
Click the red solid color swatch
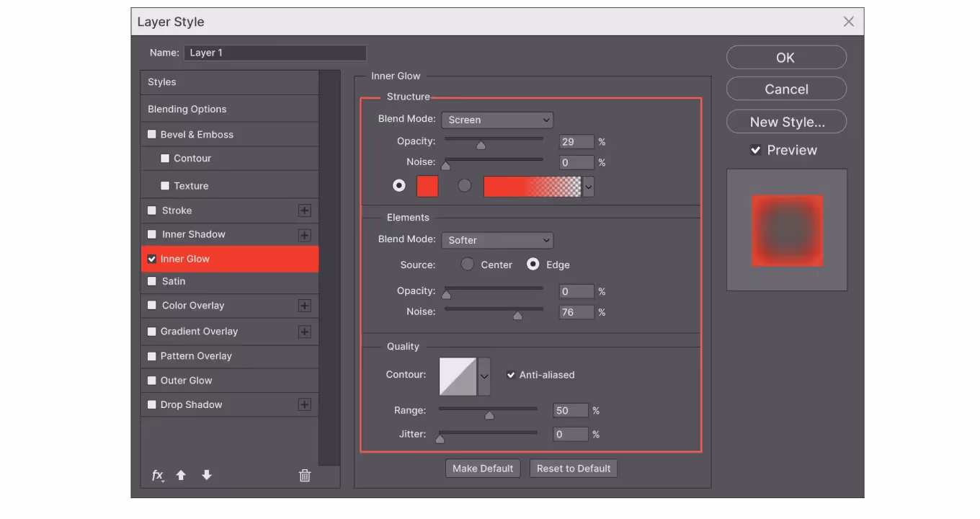pos(427,186)
